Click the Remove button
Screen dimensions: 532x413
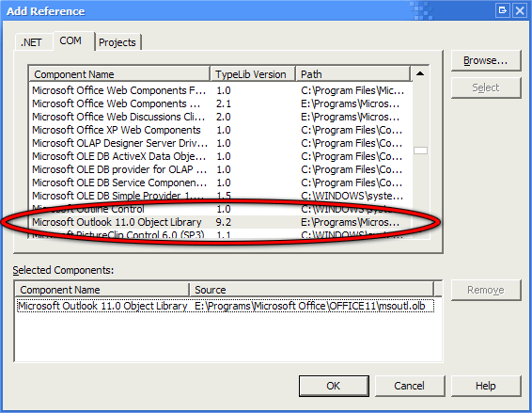[486, 290]
